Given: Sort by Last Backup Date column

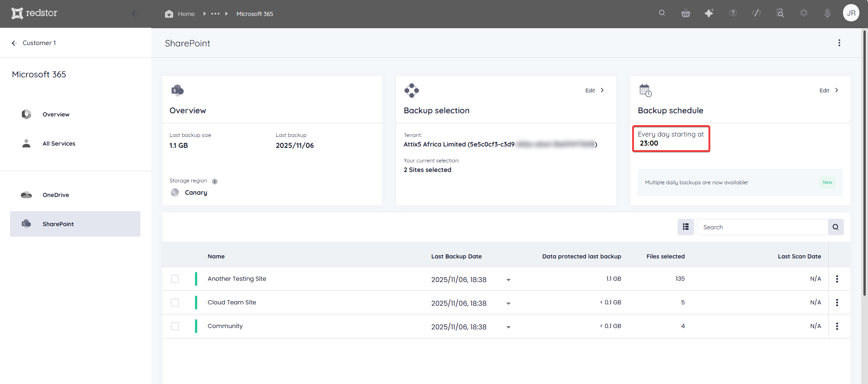Looking at the screenshot, I should tap(456, 256).
